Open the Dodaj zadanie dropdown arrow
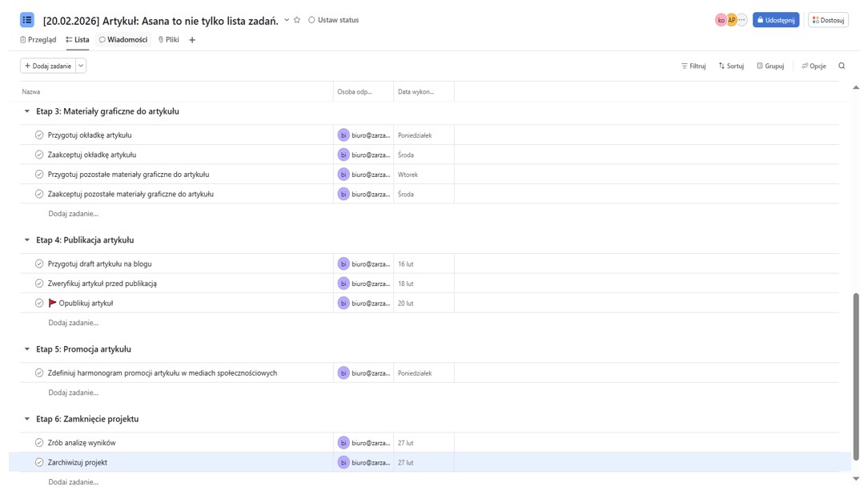Image resolution: width=868 pixels, height=503 pixels. coord(81,66)
